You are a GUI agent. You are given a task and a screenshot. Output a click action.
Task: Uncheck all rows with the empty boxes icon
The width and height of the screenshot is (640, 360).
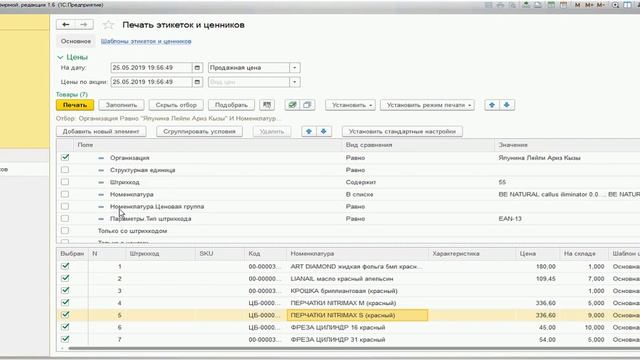(x=307, y=105)
